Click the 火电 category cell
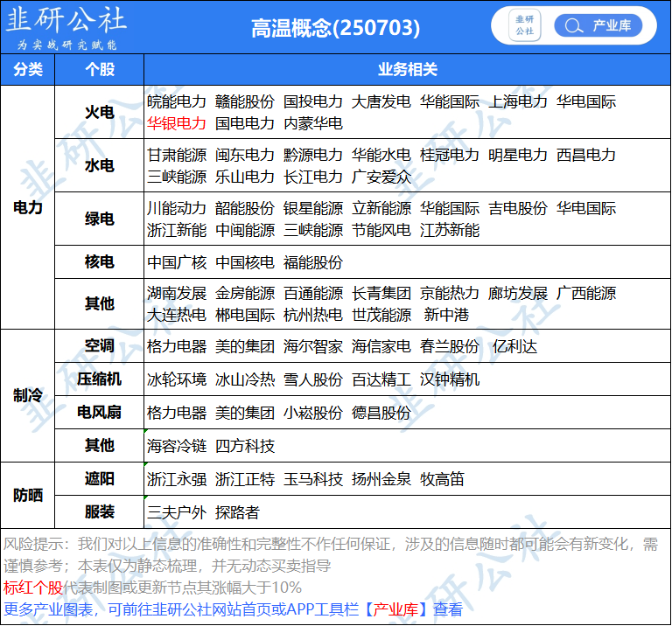 pyautogui.click(x=100, y=112)
